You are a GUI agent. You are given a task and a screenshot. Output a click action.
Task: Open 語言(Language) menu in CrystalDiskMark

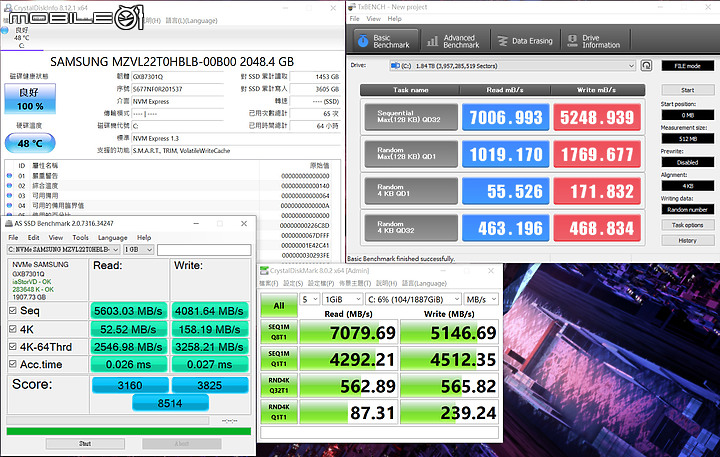tap(424, 283)
